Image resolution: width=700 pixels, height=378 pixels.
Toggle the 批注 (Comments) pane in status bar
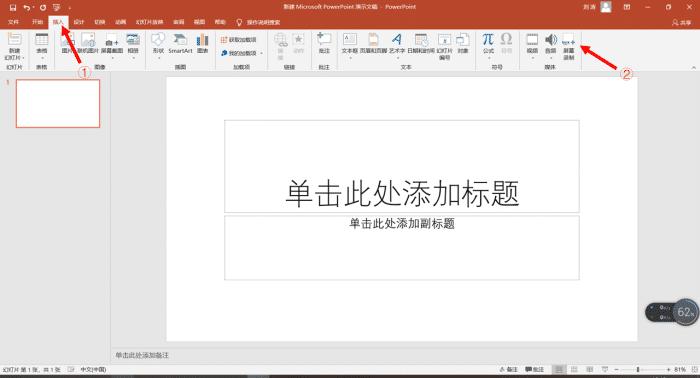pos(534,370)
